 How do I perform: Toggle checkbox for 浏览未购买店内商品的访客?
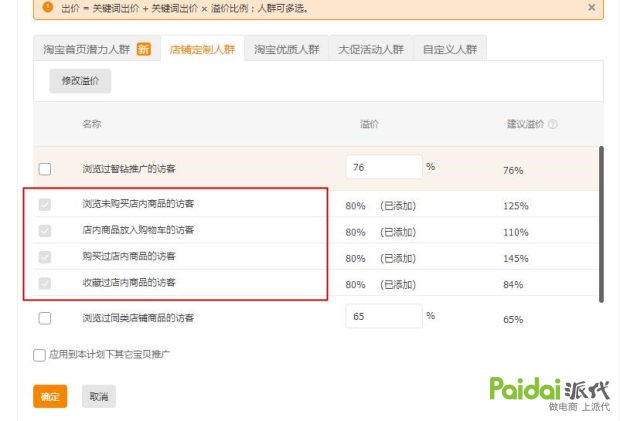coord(45,204)
